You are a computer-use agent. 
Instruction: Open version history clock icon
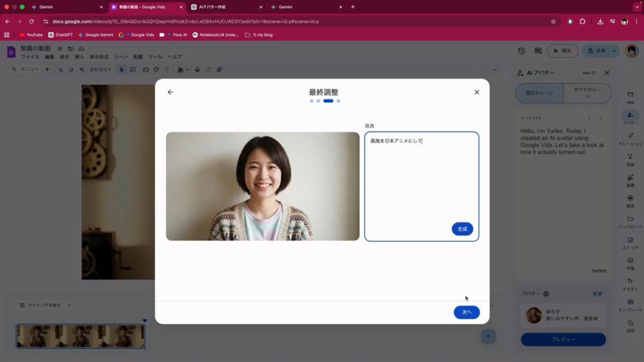(x=521, y=51)
